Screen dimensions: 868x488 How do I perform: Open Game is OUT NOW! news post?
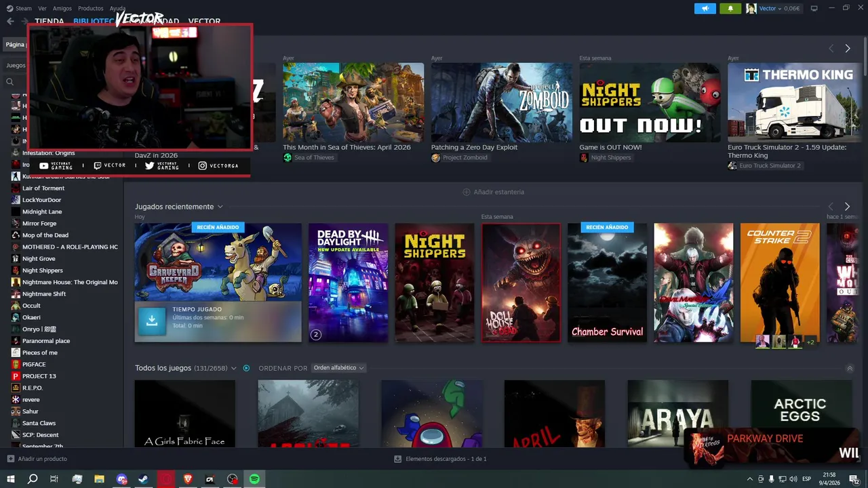coord(610,147)
